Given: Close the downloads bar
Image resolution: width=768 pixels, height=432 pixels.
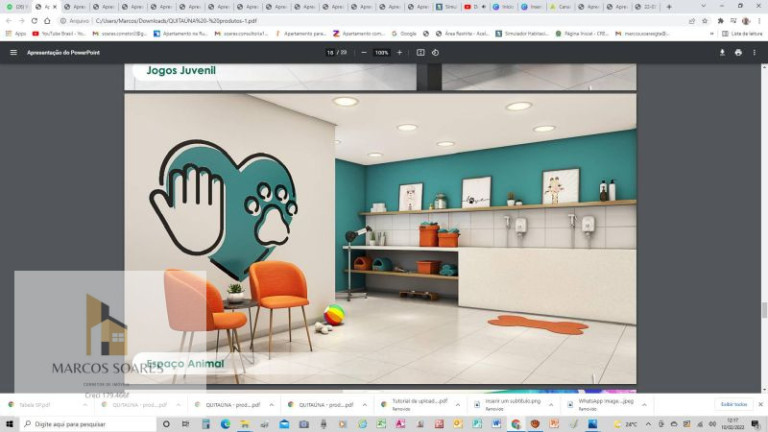Looking at the screenshot, I should [760, 405].
